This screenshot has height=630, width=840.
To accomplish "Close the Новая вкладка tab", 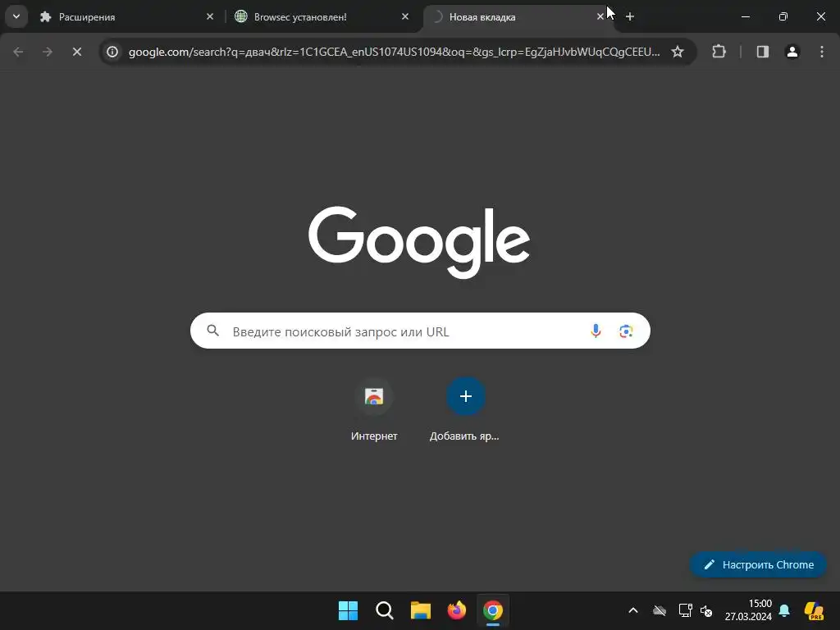I will tap(600, 16).
